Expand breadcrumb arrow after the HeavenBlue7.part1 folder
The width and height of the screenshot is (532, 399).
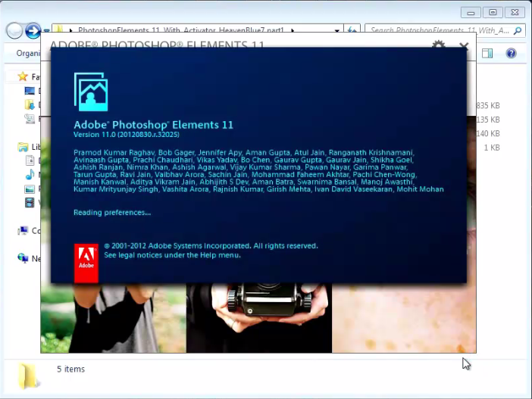coord(292,30)
